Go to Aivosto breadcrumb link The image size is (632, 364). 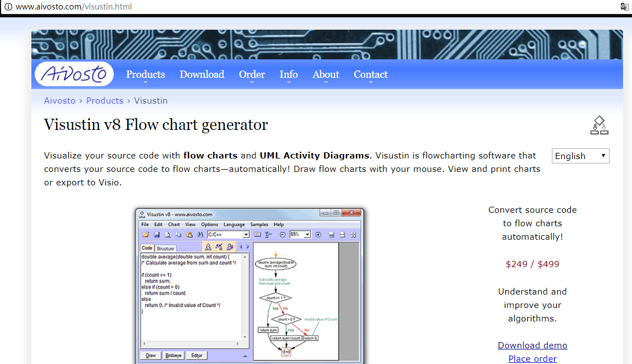click(x=59, y=101)
